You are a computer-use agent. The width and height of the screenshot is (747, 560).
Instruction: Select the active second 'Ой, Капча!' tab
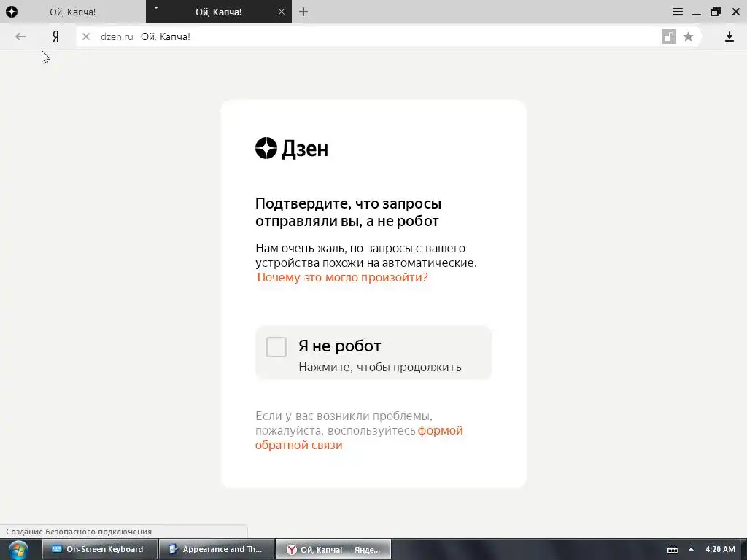pos(218,12)
